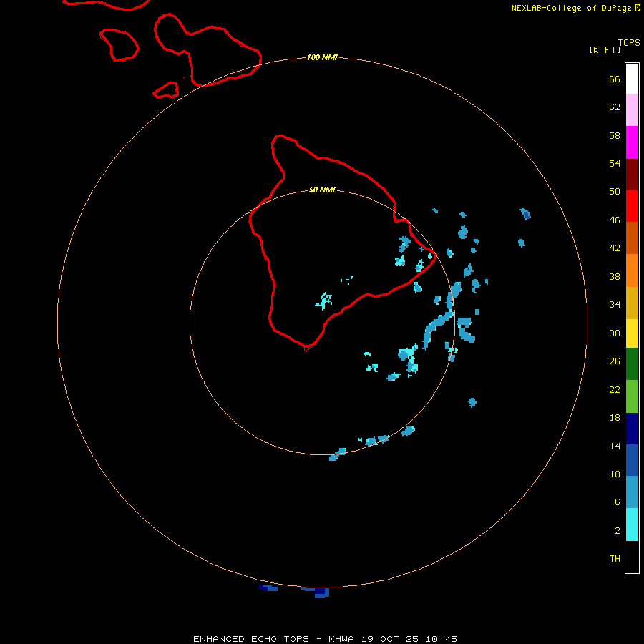Image resolution: width=644 pixels, height=644 pixels.
Task: Click the gold mustard legend band
Action: 632,303
